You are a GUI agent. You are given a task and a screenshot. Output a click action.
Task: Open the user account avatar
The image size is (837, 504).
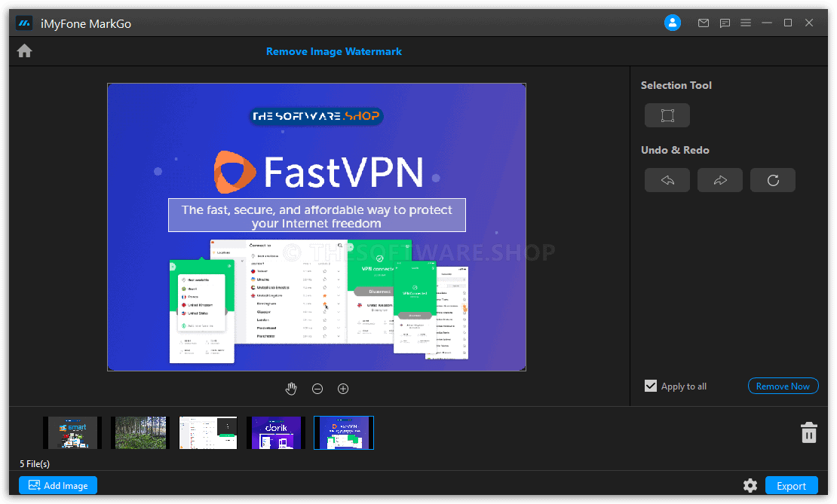coord(673,23)
